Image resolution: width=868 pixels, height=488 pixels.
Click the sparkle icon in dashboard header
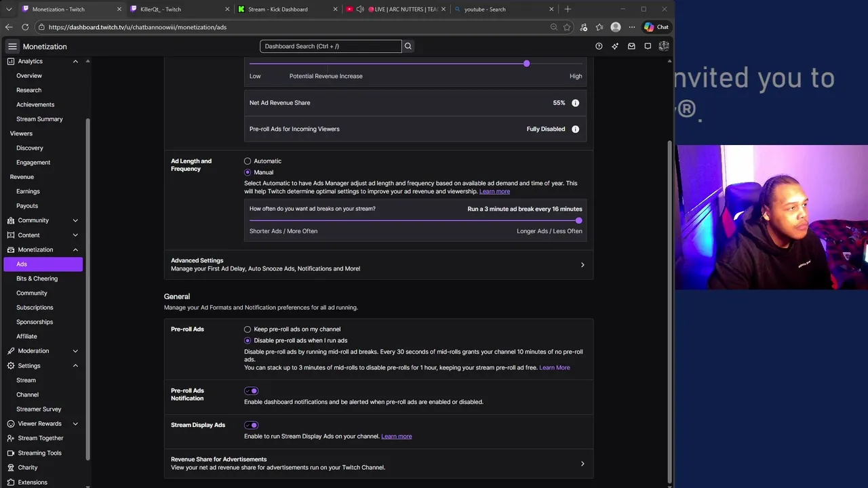pyautogui.click(x=615, y=46)
